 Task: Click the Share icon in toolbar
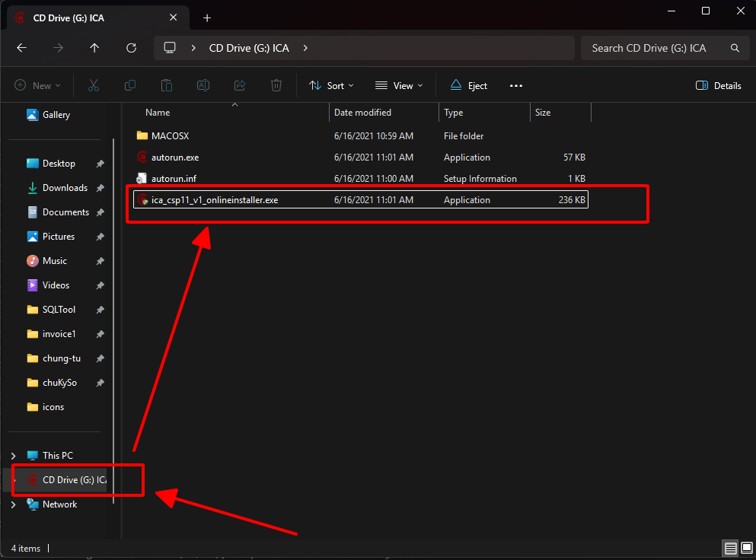tap(240, 86)
